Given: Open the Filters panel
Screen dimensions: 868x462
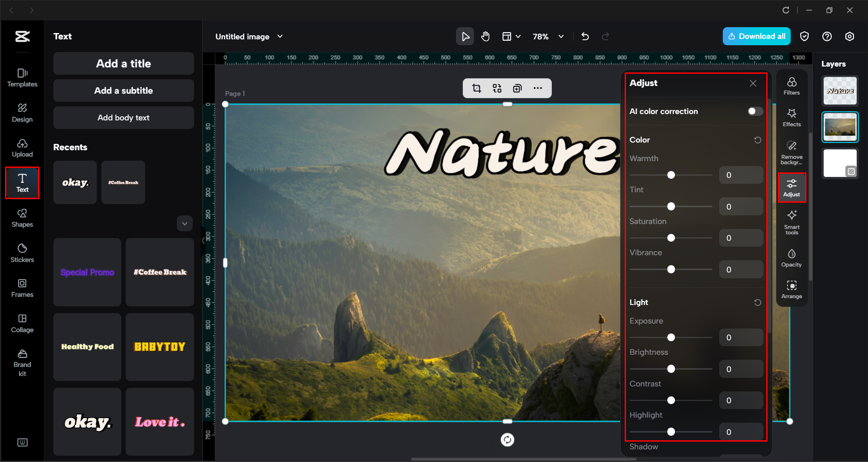Looking at the screenshot, I should pos(792,86).
